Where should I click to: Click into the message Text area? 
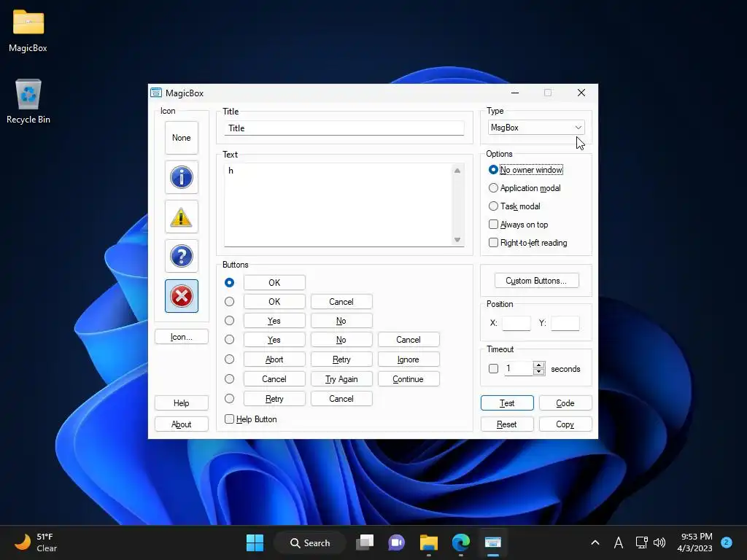click(338, 205)
